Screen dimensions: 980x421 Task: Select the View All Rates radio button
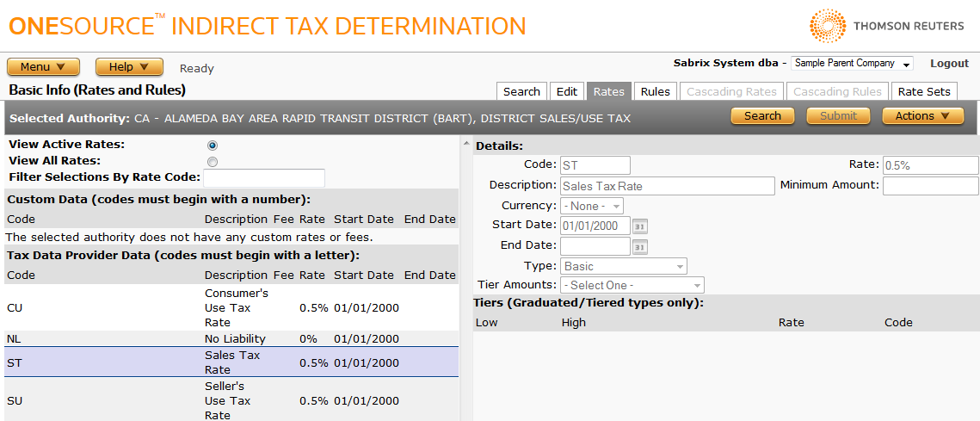pyautogui.click(x=213, y=161)
